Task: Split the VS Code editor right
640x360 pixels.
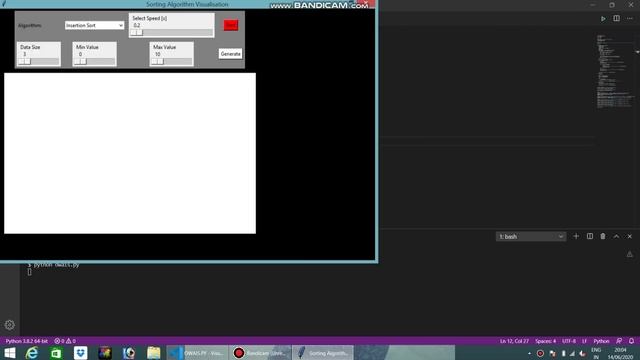Action: (x=616, y=19)
